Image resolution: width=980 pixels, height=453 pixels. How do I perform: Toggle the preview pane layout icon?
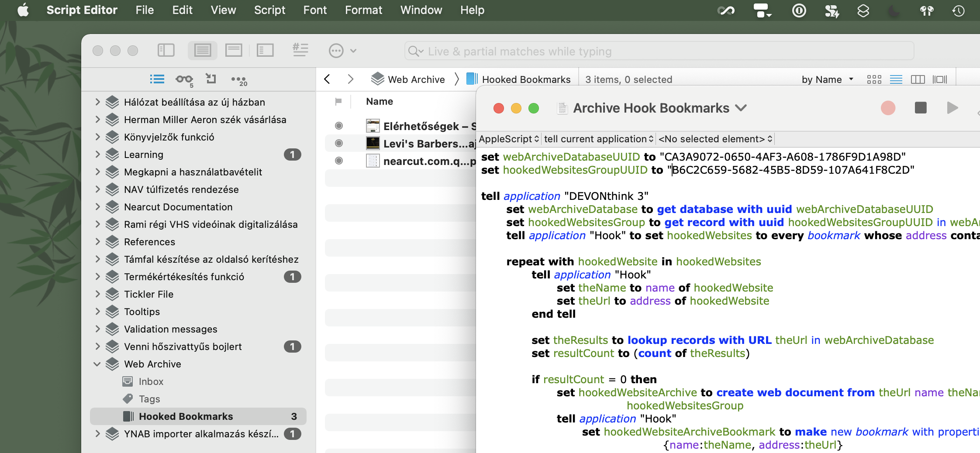(265, 51)
